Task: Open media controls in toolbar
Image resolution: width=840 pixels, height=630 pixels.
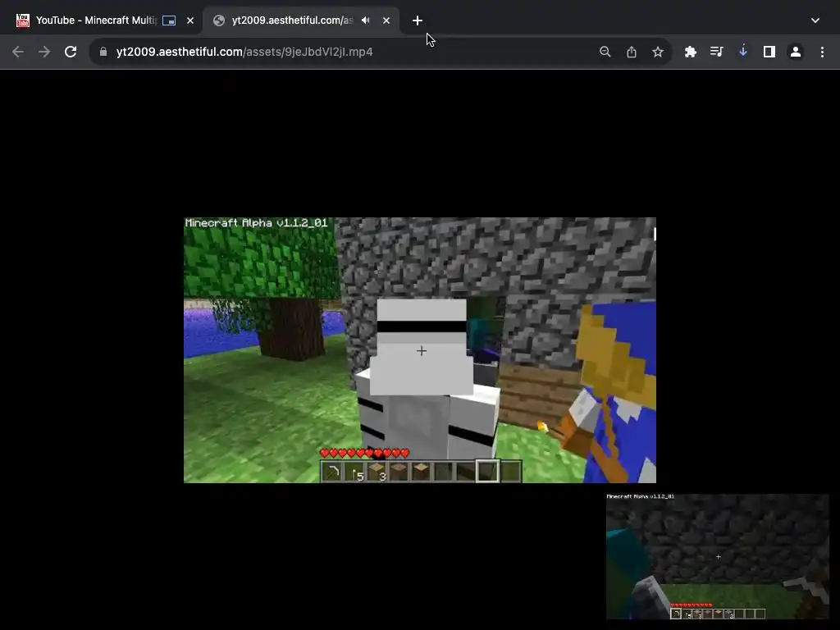Action: pos(716,52)
